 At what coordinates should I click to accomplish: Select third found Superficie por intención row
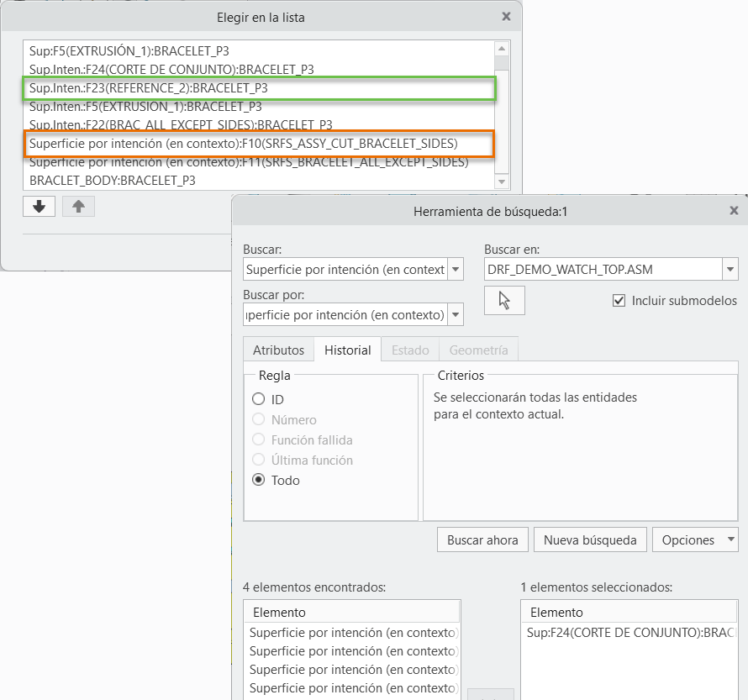[x=352, y=670]
